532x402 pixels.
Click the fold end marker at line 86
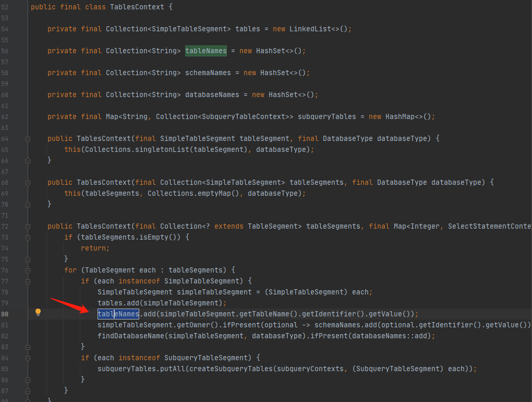(28, 380)
